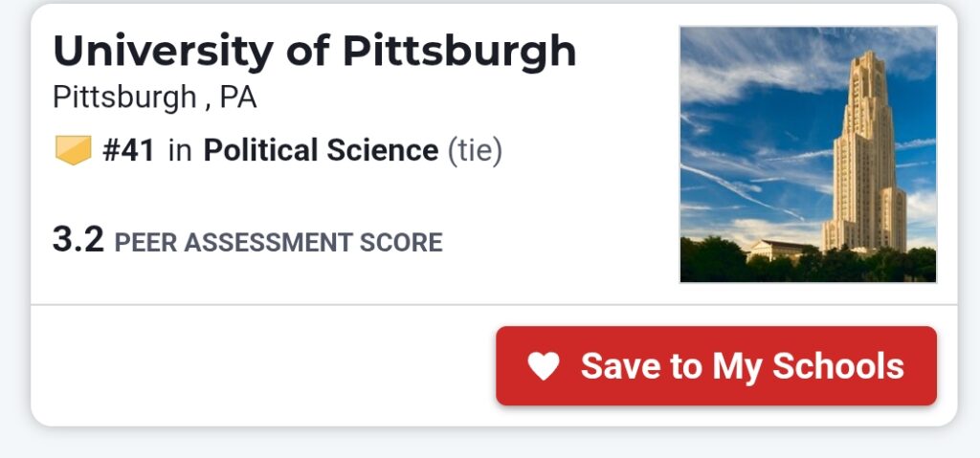Image resolution: width=980 pixels, height=458 pixels.
Task: Click the gray page background below the card
Action: [479, 444]
